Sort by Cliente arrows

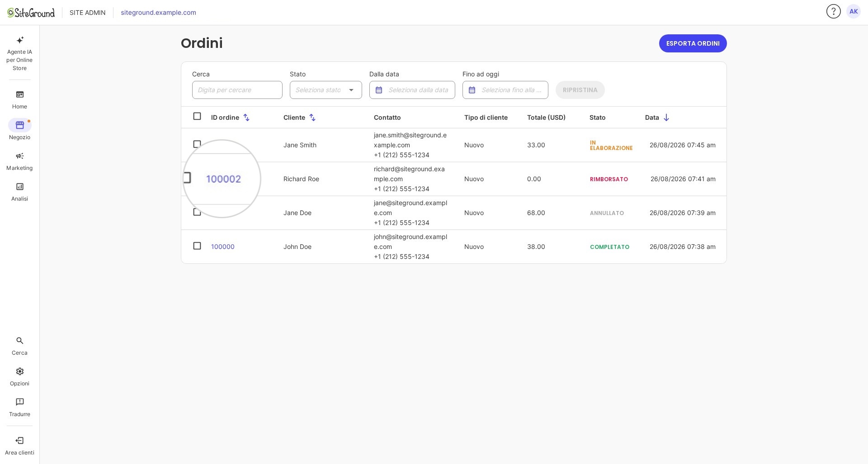(x=312, y=117)
